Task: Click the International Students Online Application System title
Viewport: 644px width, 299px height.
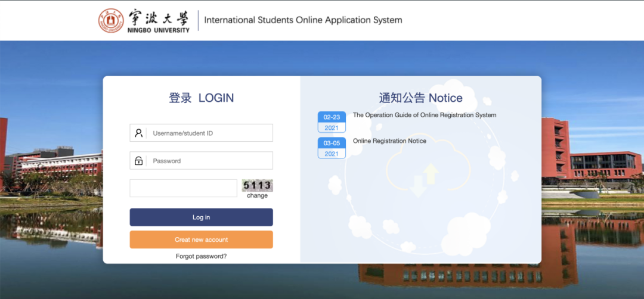Action: pos(303,20)
